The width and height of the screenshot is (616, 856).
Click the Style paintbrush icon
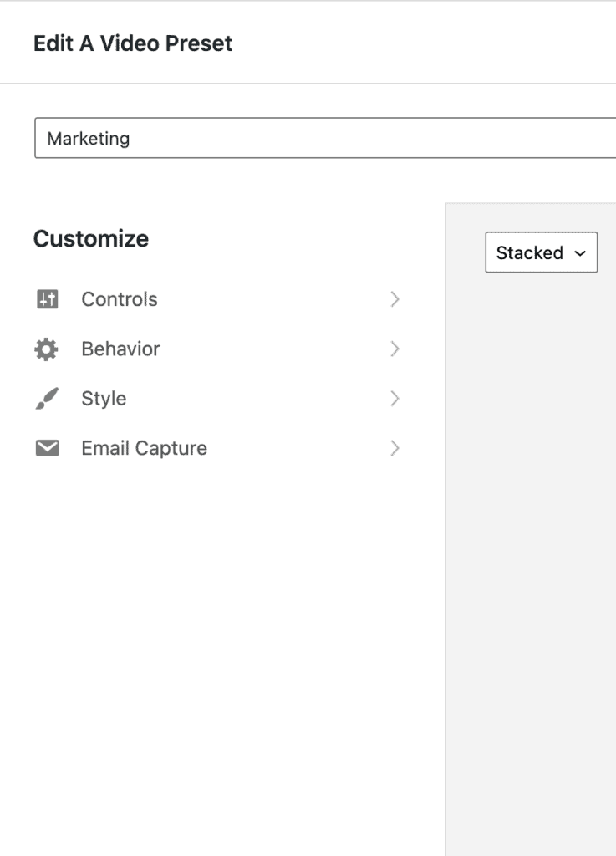pyautogui.click(x=47, y=399)
